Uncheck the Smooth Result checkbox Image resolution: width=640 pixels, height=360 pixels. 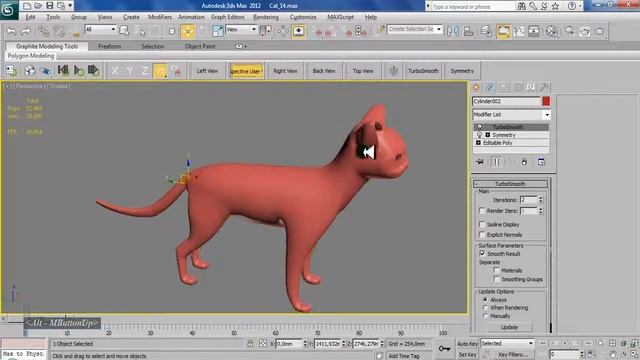coord(482,253)
